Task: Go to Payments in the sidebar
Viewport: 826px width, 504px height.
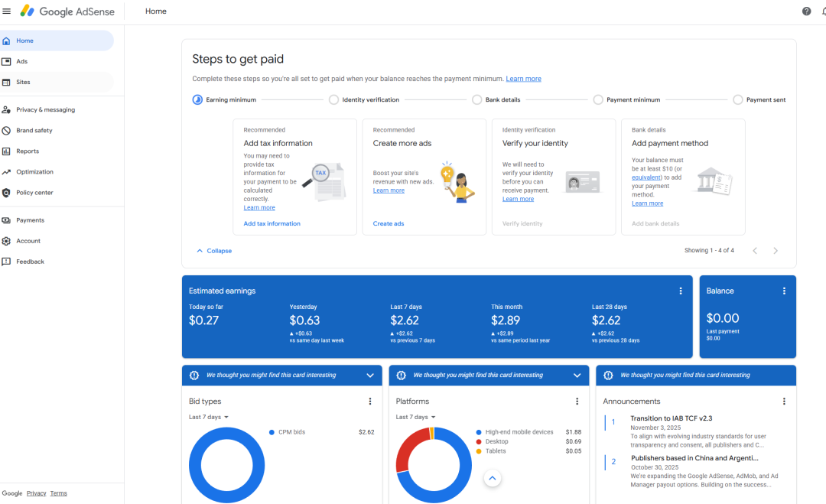Action: [x=30, y=220]
